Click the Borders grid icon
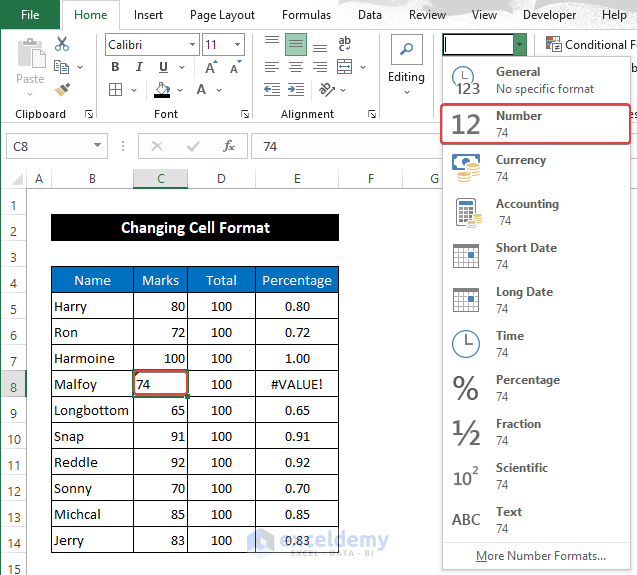 click(x=116, y=89)
